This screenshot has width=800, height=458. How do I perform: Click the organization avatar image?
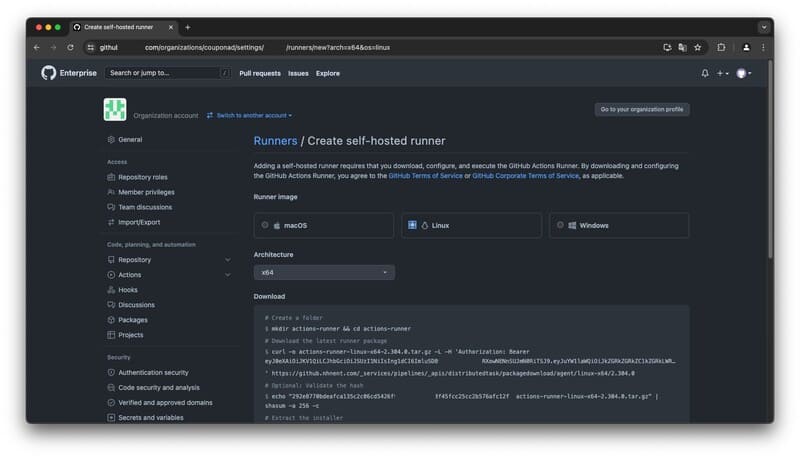click(115, 110)
